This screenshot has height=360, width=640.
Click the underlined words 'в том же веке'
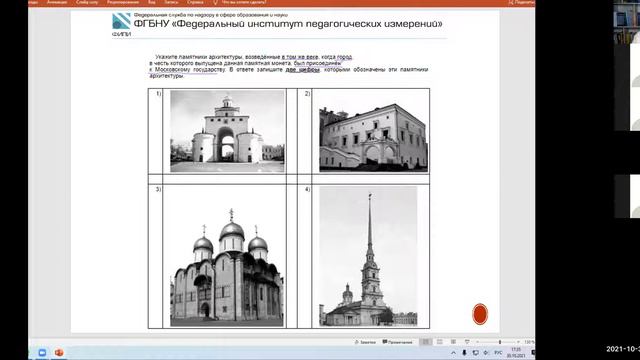[300, 57]
